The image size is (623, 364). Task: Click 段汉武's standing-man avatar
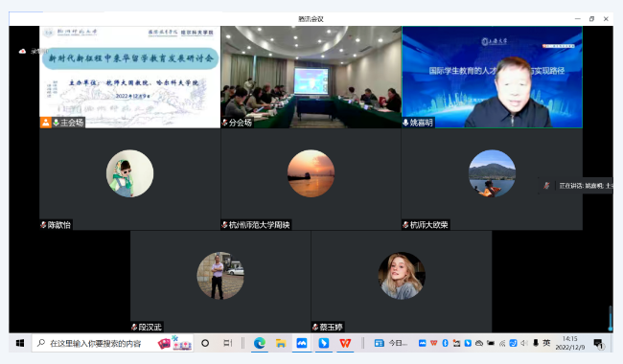[220, 276]
